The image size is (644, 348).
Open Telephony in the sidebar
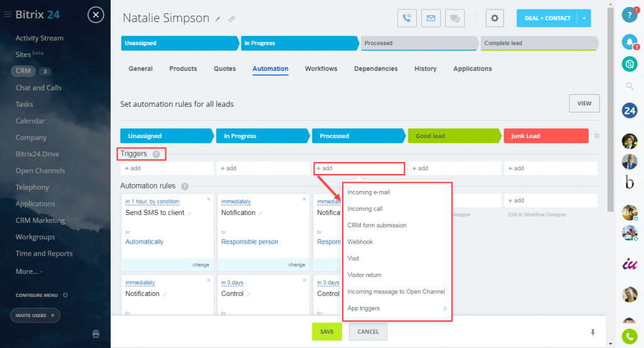tap(32, 187)
